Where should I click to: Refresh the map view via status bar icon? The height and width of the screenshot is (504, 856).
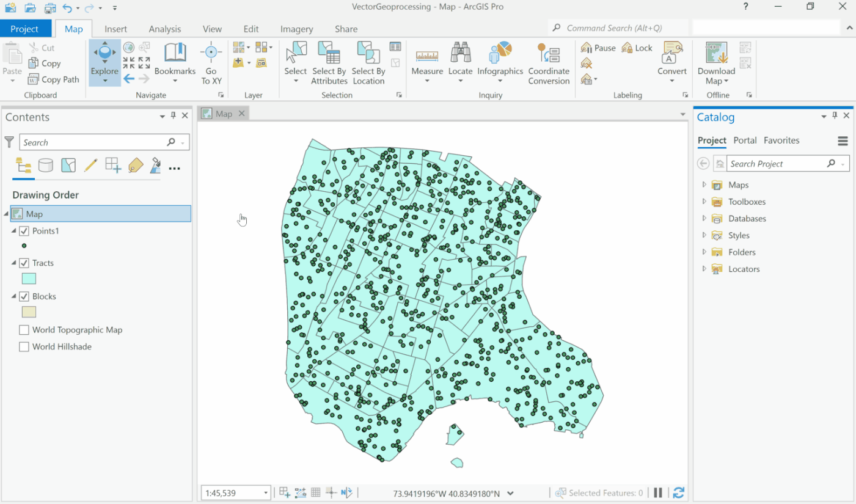(678, 492)
